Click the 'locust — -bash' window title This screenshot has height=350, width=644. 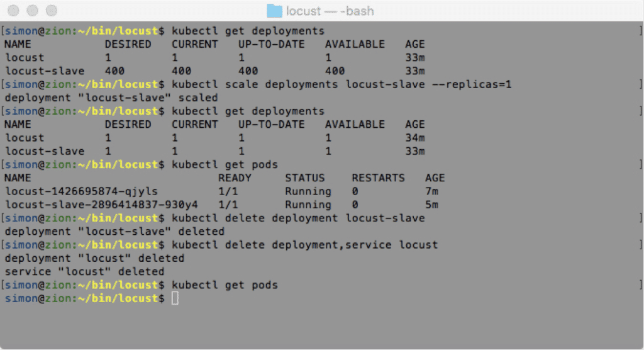pyautogui.click(x=330, y=11)
